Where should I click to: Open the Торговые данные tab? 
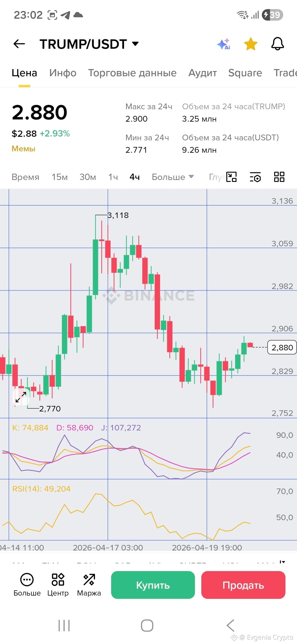click(132, 73)
